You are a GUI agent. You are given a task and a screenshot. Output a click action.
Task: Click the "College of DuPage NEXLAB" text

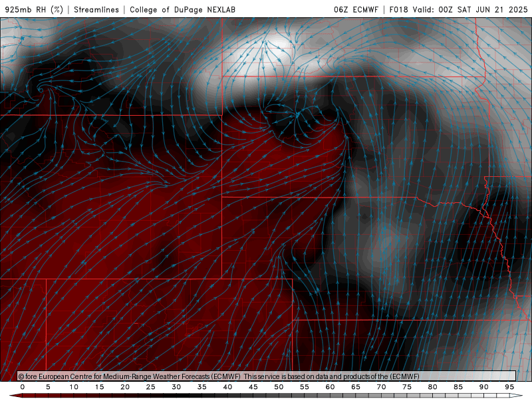pos(182,9)
